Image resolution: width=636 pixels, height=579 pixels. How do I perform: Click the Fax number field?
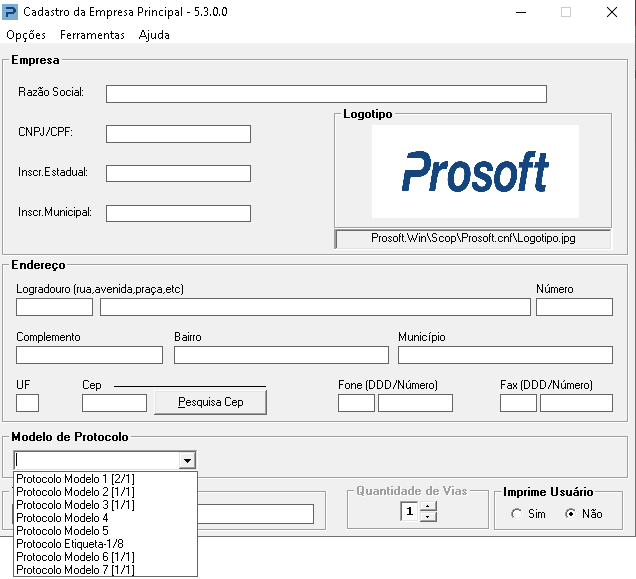point(576,403)
